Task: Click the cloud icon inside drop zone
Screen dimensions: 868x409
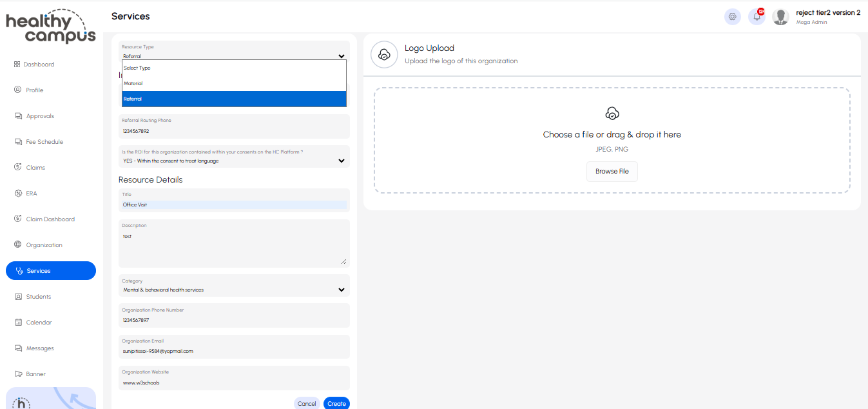Action: pyautogui.click(x=612, y=114)
